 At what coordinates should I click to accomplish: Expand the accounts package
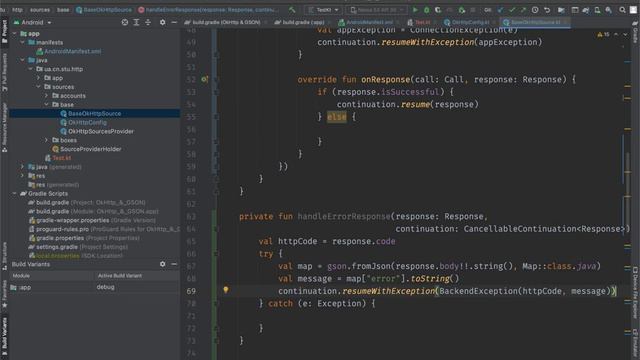tap(46, 96)
